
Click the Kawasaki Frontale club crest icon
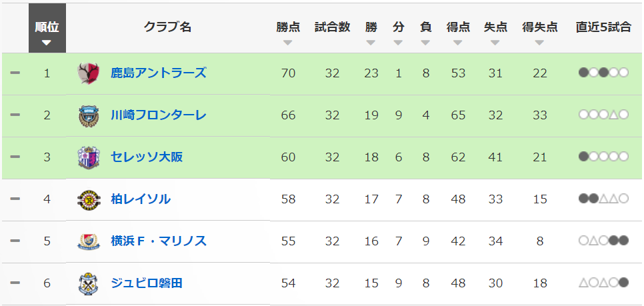tap(89, 115)
